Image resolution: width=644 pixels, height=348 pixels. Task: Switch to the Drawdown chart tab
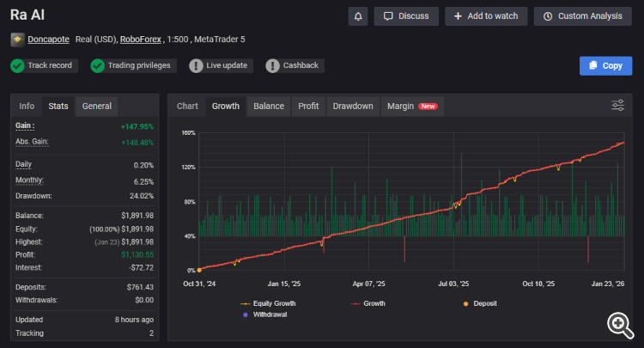(353, 107)
